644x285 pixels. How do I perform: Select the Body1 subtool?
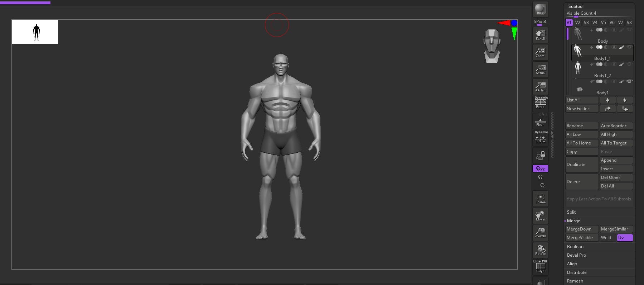point(602,87)
